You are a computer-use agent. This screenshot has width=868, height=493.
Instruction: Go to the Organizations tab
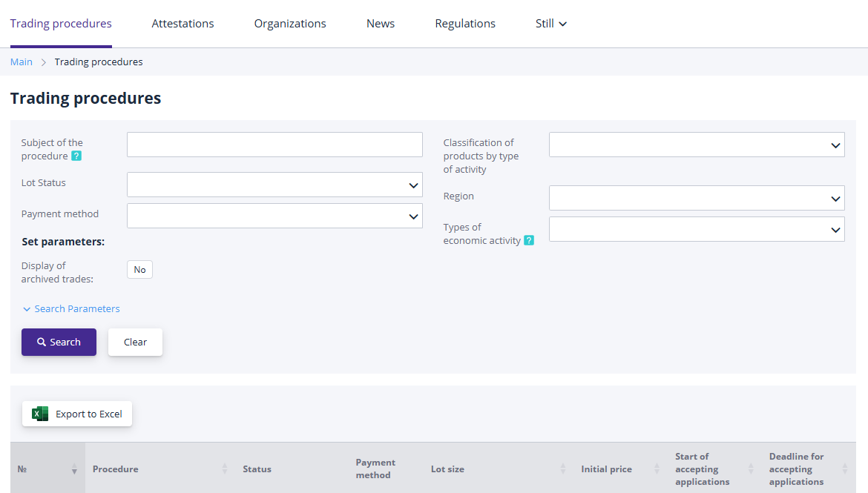pyautogui.click(x=290, y=24)
